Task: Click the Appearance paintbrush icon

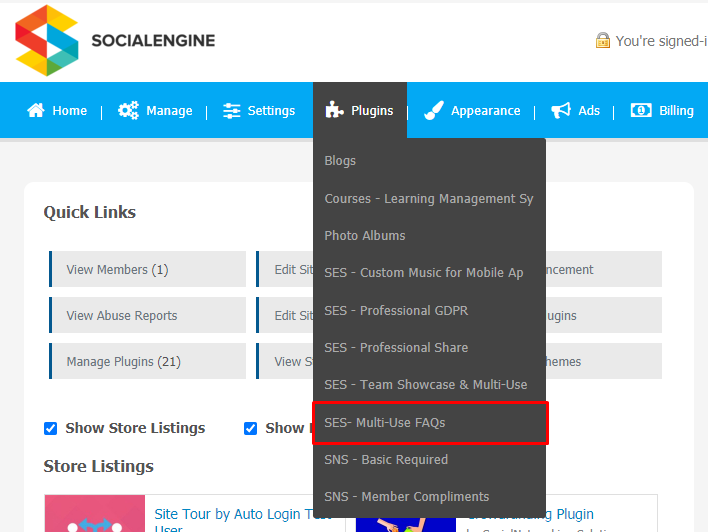Action: (434, 110)
